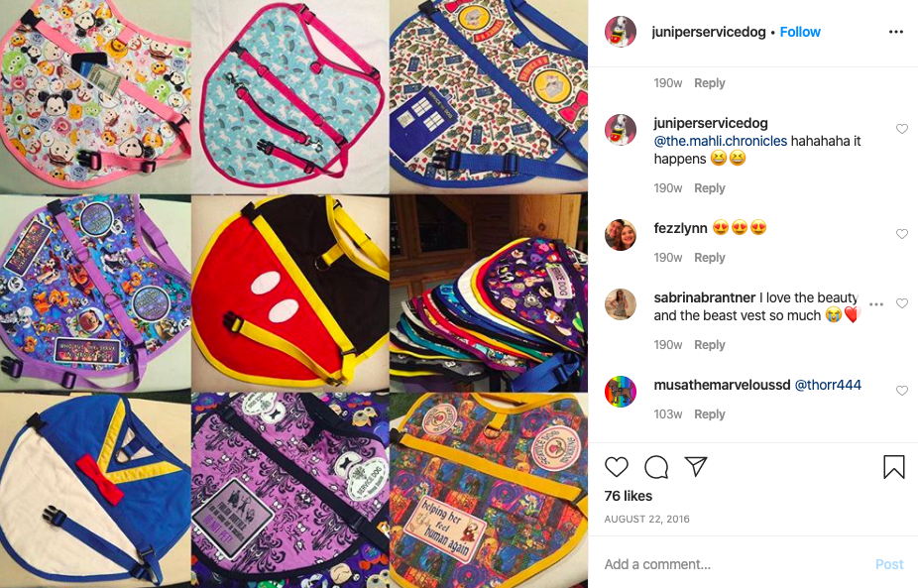Open options dots on sabrinabrantner's comment

point(876,304)
